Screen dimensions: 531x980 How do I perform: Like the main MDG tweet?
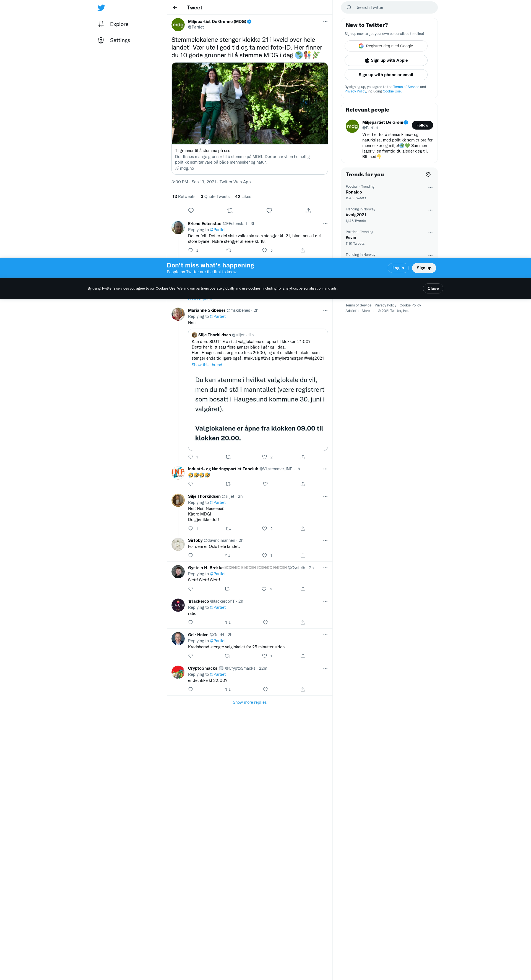pos(269,210)
